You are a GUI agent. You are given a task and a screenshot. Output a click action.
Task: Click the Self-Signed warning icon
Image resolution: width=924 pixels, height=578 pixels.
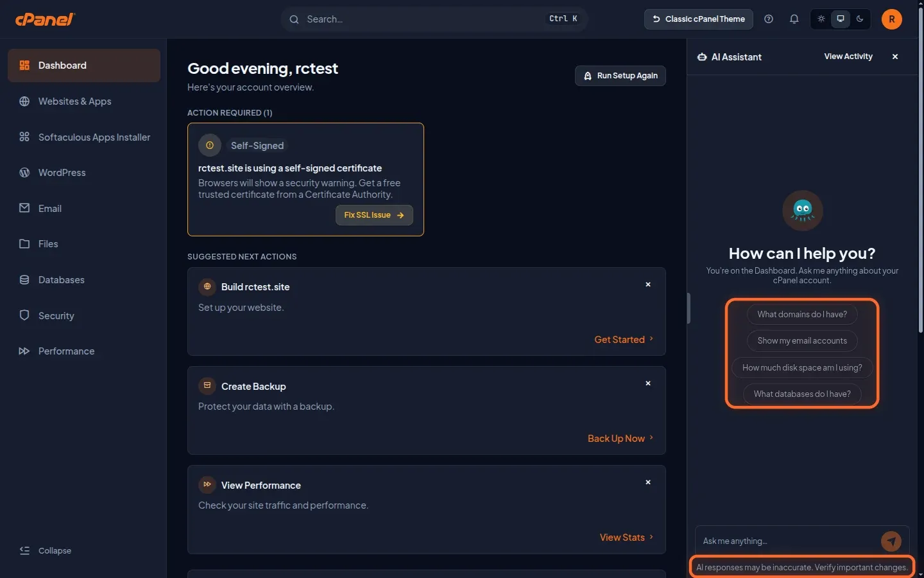coord(210,145)
